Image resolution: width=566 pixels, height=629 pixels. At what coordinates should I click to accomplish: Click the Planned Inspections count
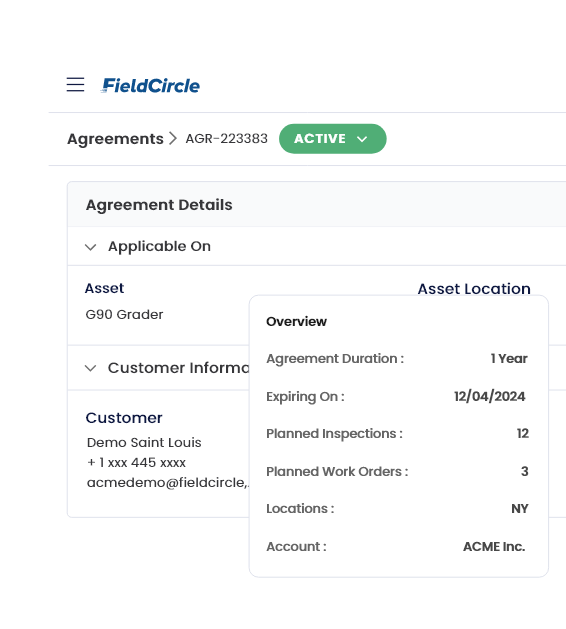point(523,433)
